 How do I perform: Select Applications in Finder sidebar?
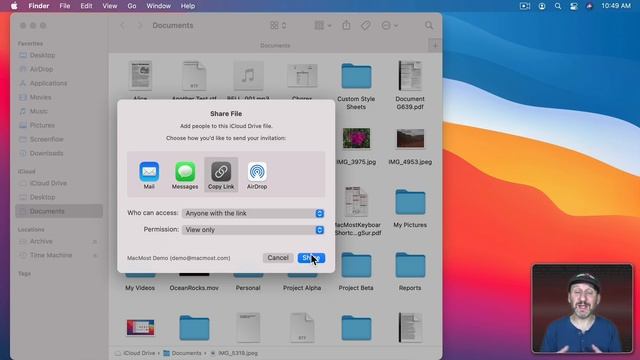[48, 83]
